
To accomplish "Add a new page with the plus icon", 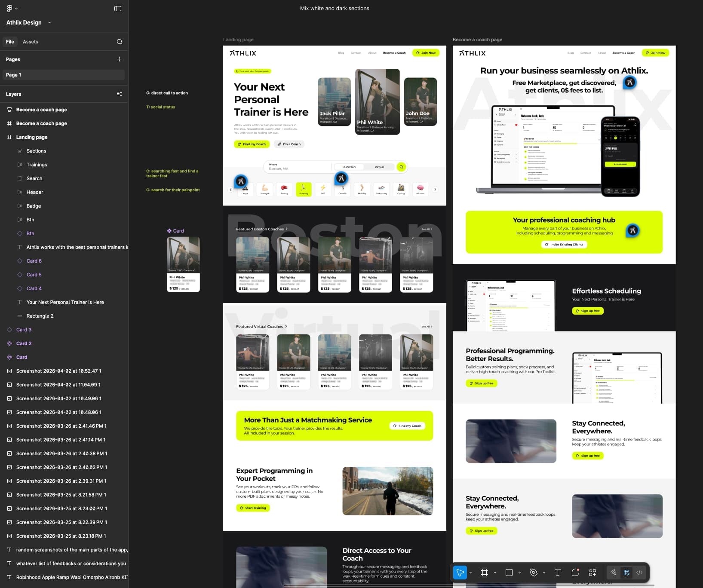I will tap(119, 59).
